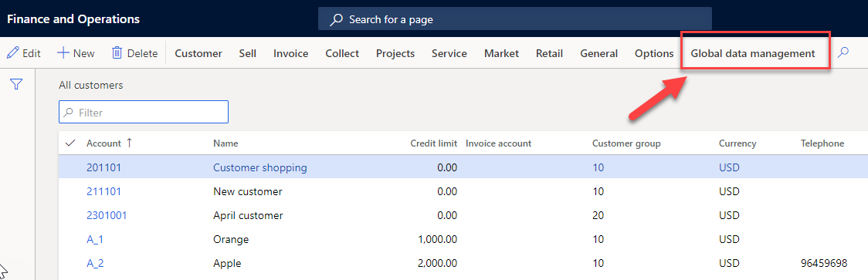Open the action pane search magnifier

click(843, 53)
